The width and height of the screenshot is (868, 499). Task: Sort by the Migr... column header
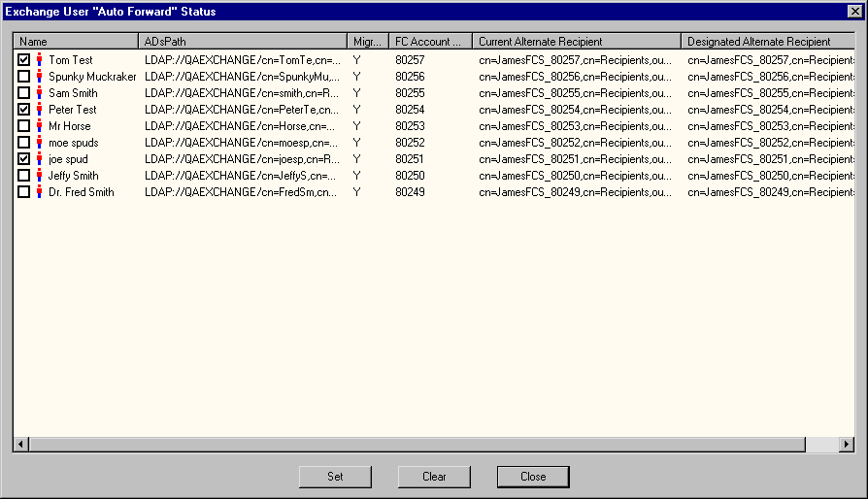coord(368,42)
